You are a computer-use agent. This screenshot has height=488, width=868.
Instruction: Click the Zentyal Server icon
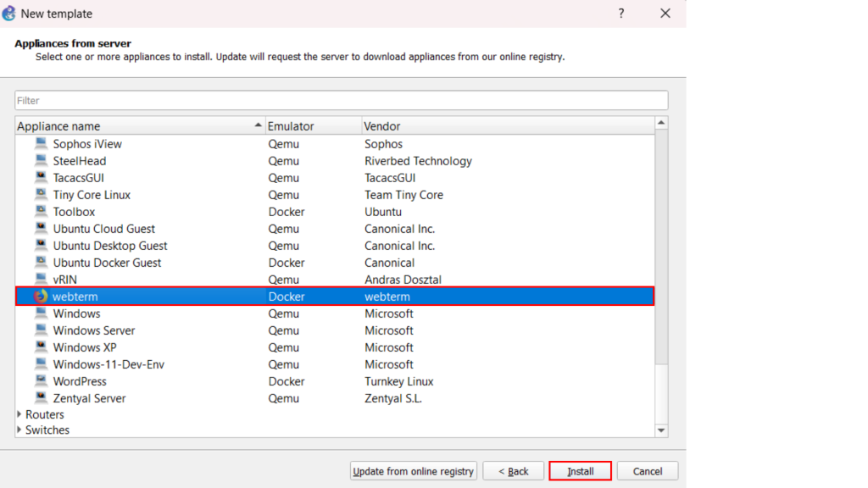41,398
